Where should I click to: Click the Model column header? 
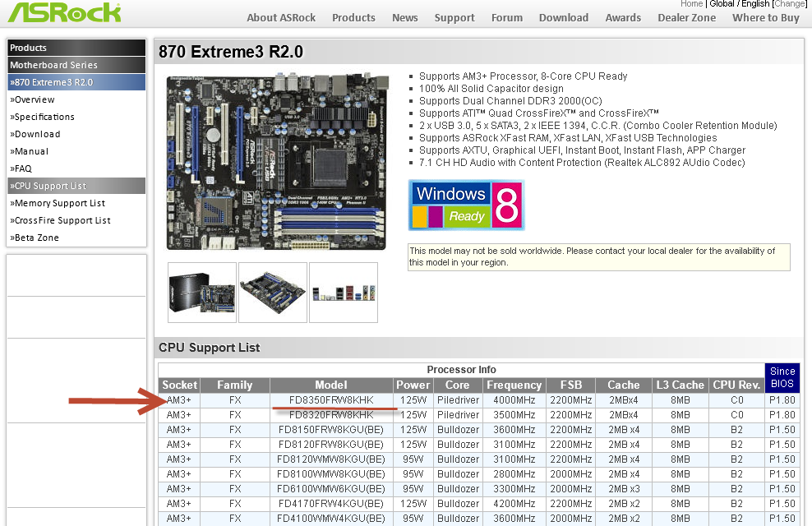(331, 385)
